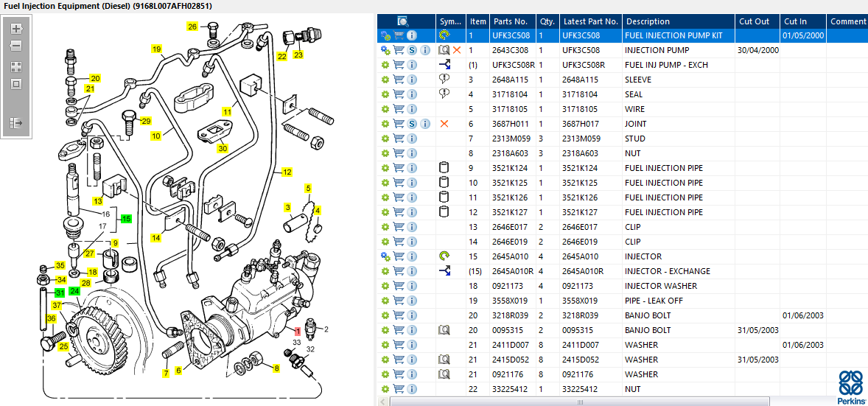Add NUT 33225412 to cart
Screen dimensions: 868x406
pos(399,389)
